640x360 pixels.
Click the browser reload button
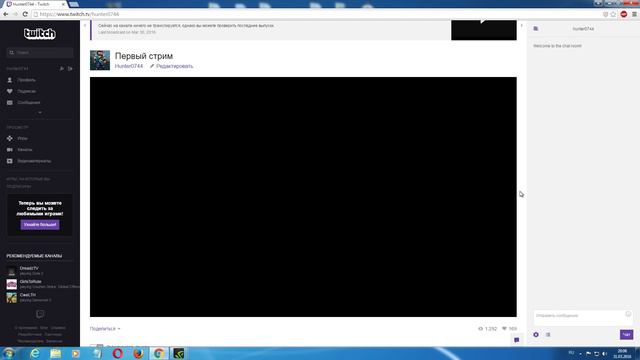(25, 14)
